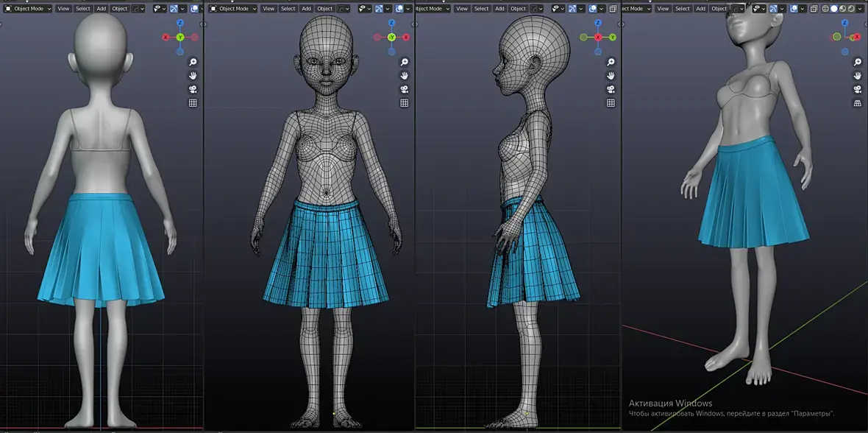The height and width of the screenshot is (433, 868).
Task: Switch perspective viewport to material preview shading
Action: [842, 8]
